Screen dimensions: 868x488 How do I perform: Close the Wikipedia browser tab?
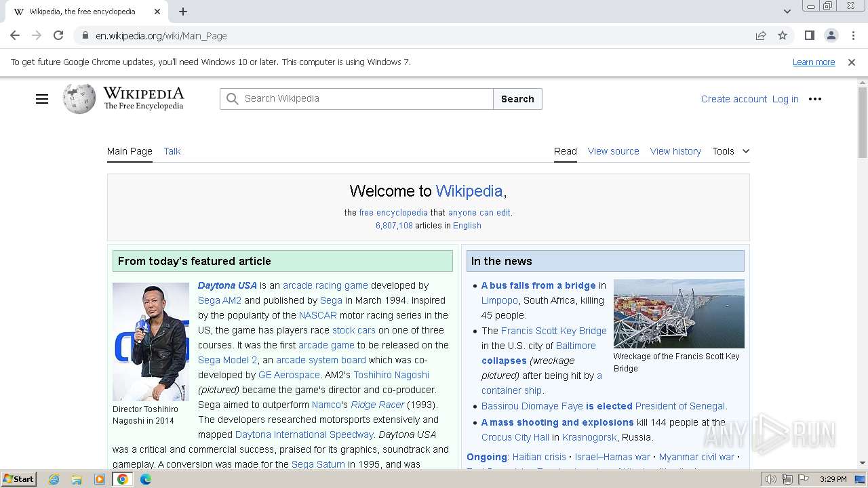pyautogui.click(x=157, y=12)
